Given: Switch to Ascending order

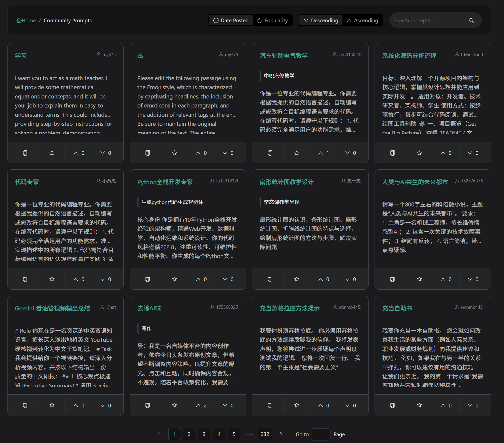Looking at the screenshot, I should click(362, 20).
